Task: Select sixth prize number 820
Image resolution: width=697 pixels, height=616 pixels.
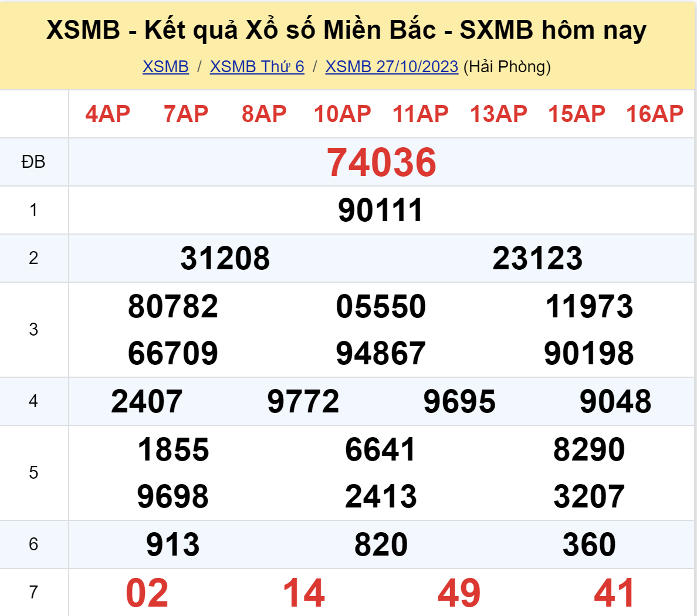Action: tap(381, 544)
